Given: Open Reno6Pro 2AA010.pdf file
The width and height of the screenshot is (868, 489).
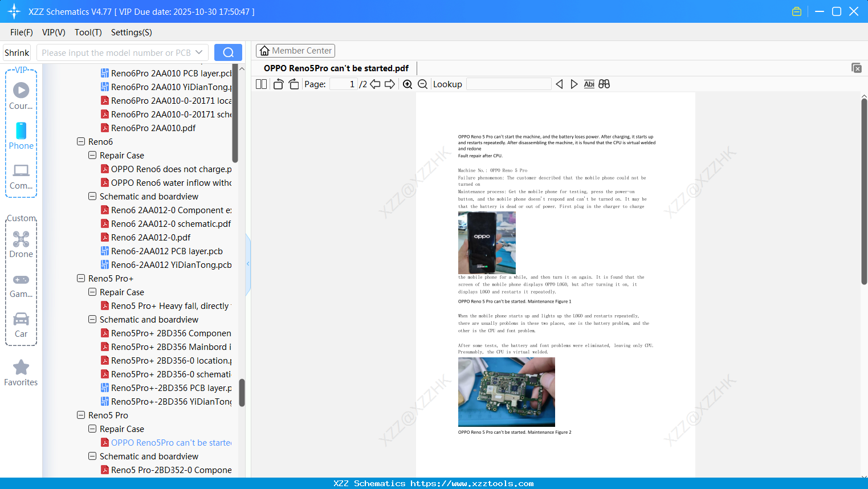Looking at the screenshot, I should 148,128.
